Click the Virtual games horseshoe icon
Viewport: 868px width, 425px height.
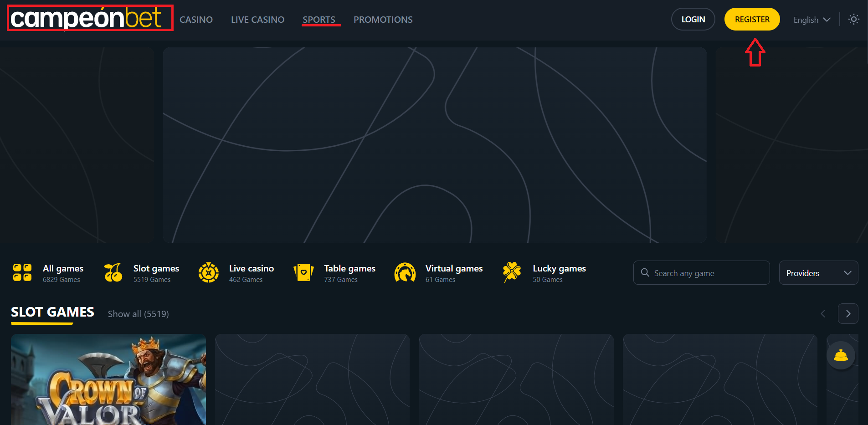click(x=405, y=272)
